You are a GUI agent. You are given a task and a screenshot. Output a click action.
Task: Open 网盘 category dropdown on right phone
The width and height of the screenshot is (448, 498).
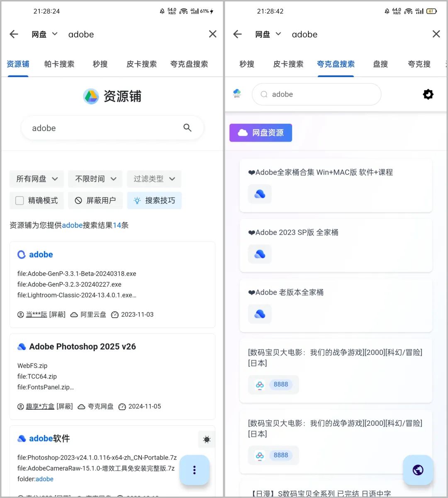coord(268,34)
